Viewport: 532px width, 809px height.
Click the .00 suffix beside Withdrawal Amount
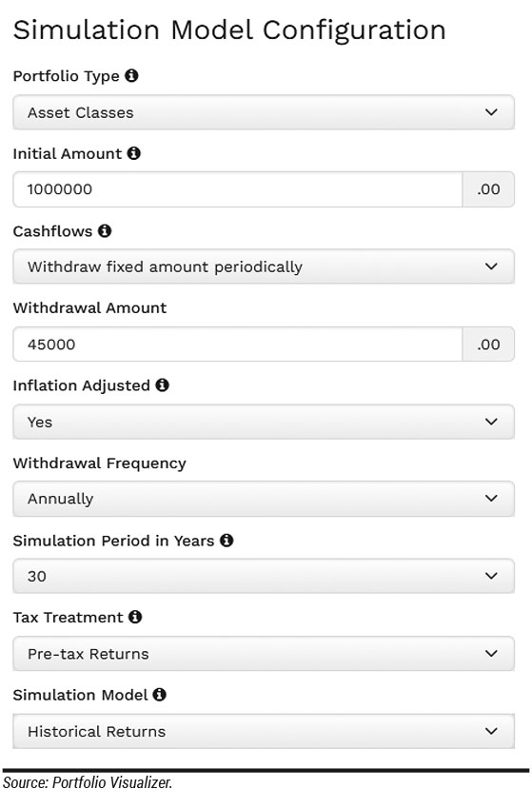click(x=488, y=345)
